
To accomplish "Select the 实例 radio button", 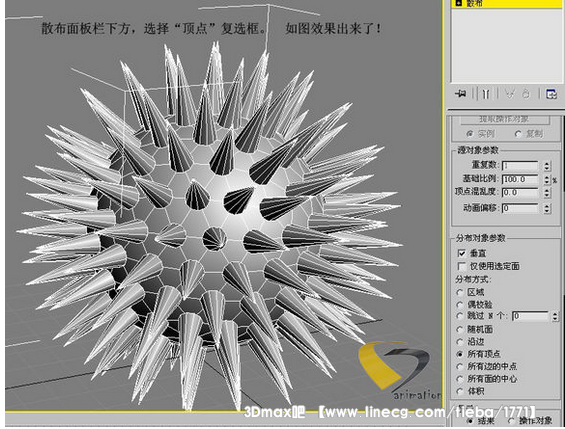I will click(x=470, y=134).
